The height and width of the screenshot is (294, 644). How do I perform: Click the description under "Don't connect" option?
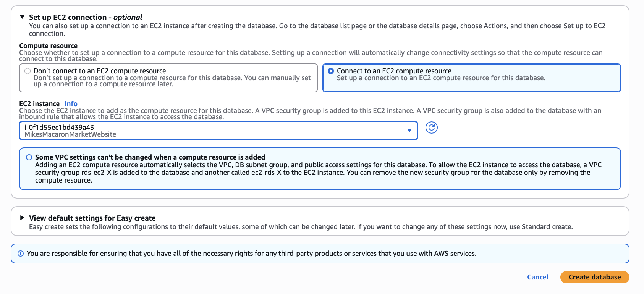172,81
